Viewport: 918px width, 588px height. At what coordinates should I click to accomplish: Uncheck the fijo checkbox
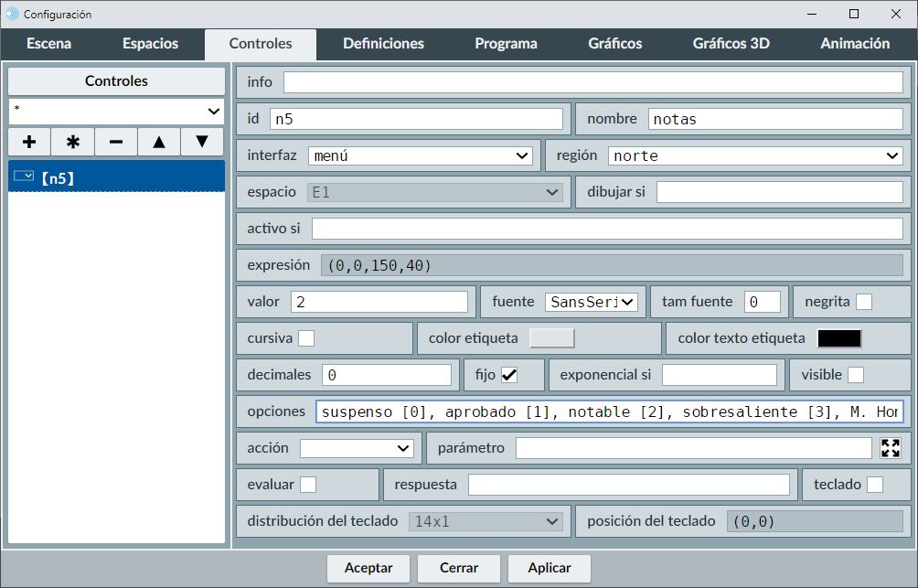click(509, 375)
